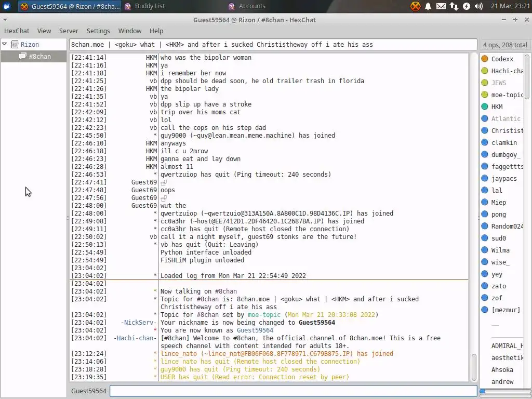Click the Hachi-chan notice sender name

tap(135, 338)
